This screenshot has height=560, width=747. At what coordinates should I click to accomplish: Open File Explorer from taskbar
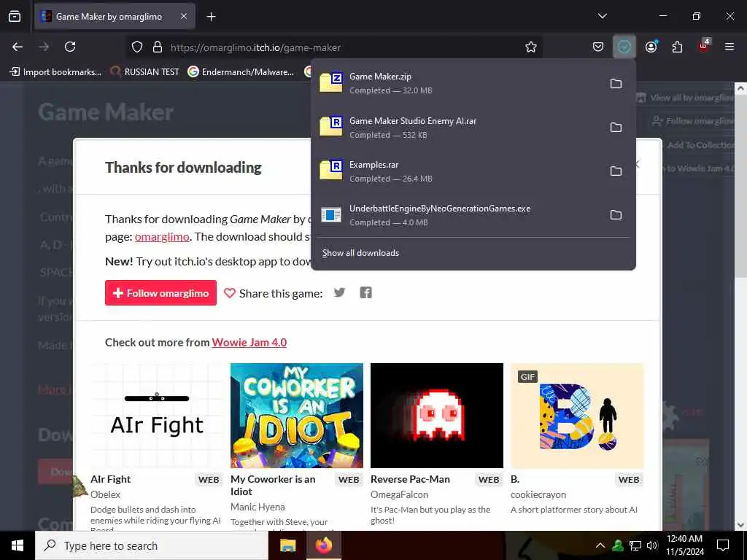[287, 545]
